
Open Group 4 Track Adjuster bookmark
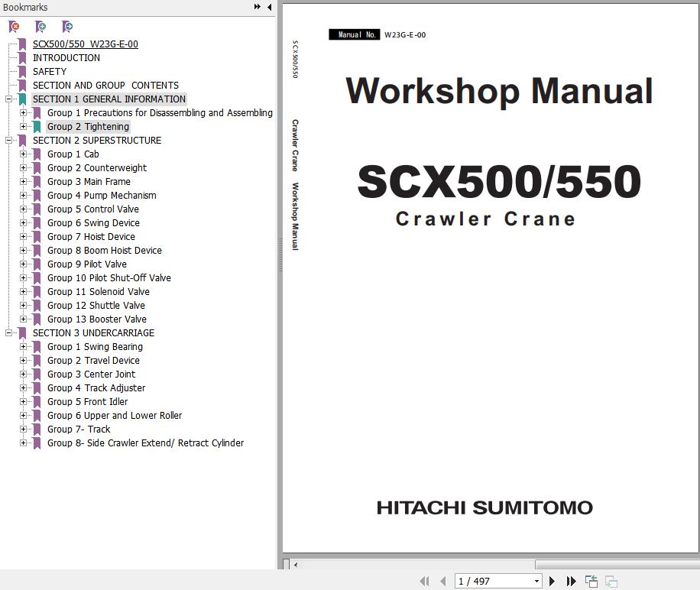[96, 387]
